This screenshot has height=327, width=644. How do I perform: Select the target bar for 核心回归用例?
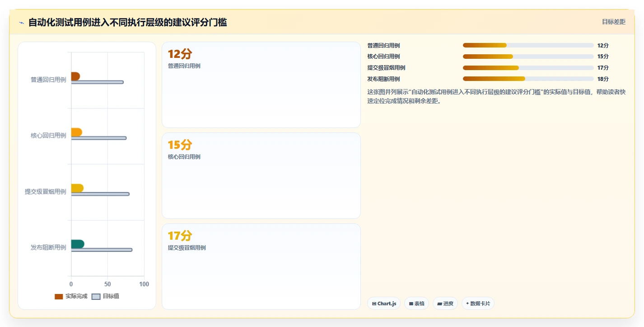[99, 138]
